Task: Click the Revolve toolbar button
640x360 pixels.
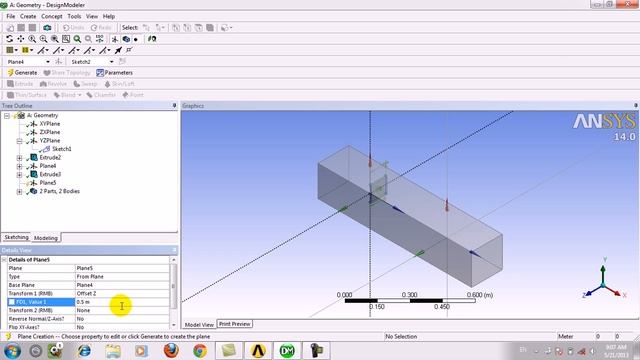Action: [x=53, y=84]
